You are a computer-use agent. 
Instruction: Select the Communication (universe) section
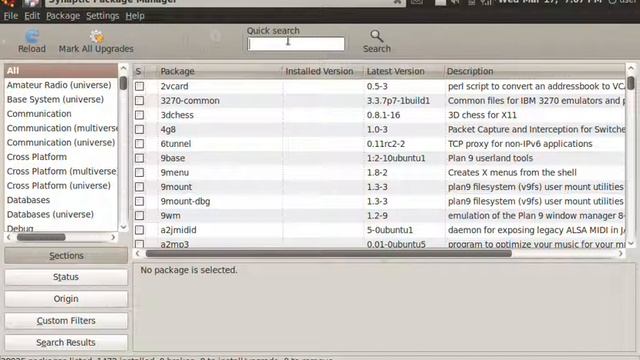[61, 142]
